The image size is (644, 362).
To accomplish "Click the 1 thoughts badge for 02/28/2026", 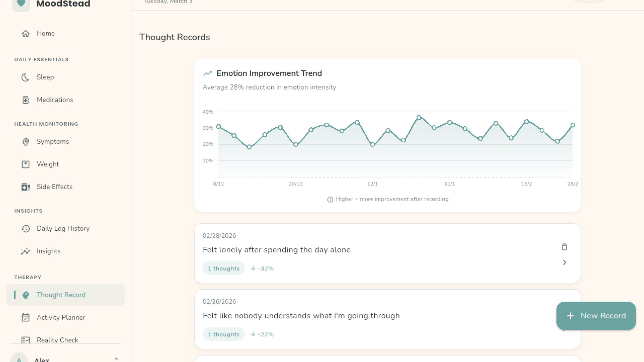I will click(223, 268).
